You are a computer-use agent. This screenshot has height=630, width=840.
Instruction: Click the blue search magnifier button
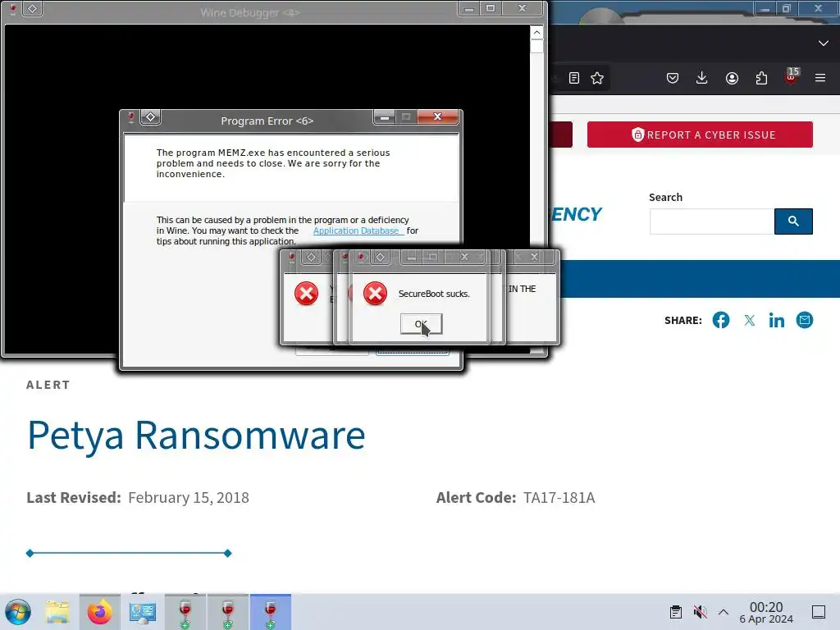(793, 221)
